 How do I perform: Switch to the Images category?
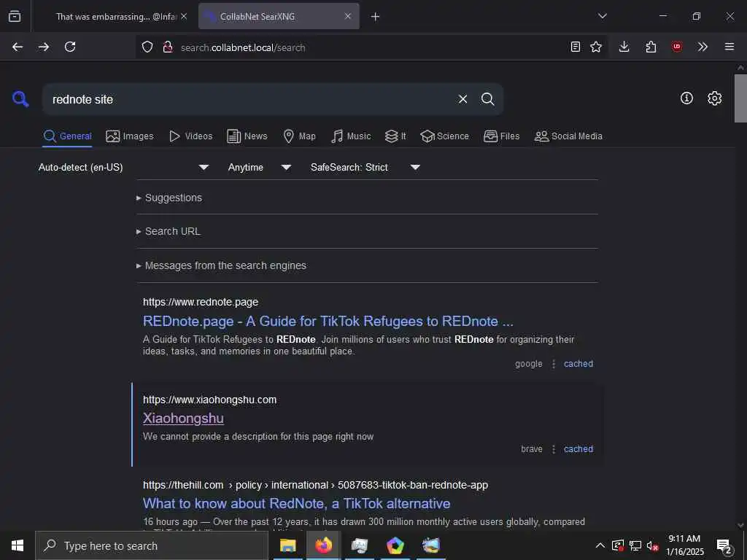[130, 136]
